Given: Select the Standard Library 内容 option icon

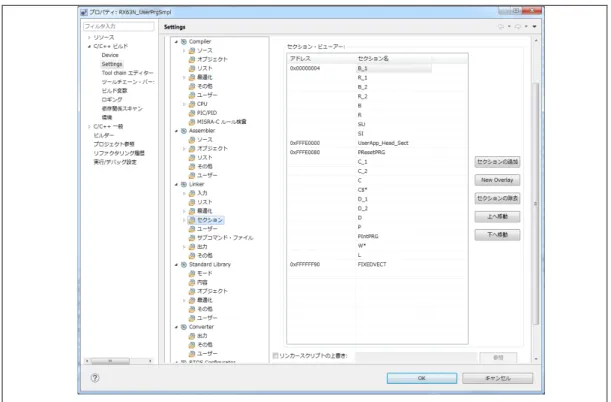Looking at the screenshot, I should pyautogui.click(x=192, y=282).
